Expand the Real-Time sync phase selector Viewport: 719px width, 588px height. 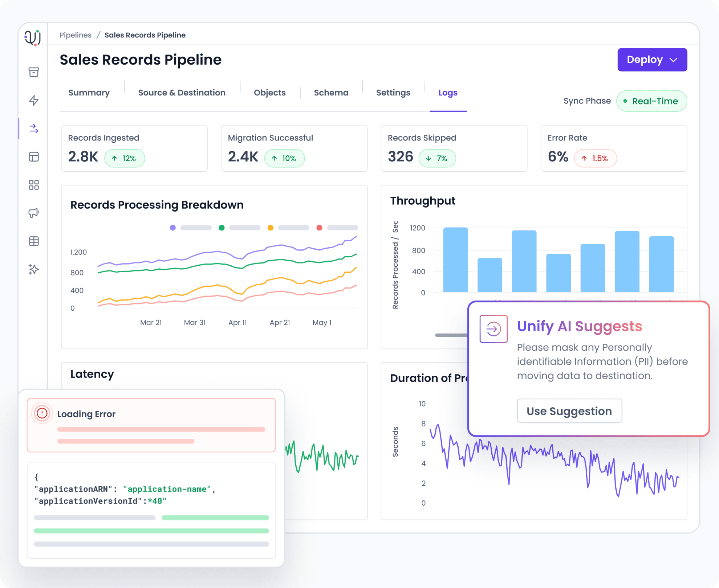(x=651, y=101)
